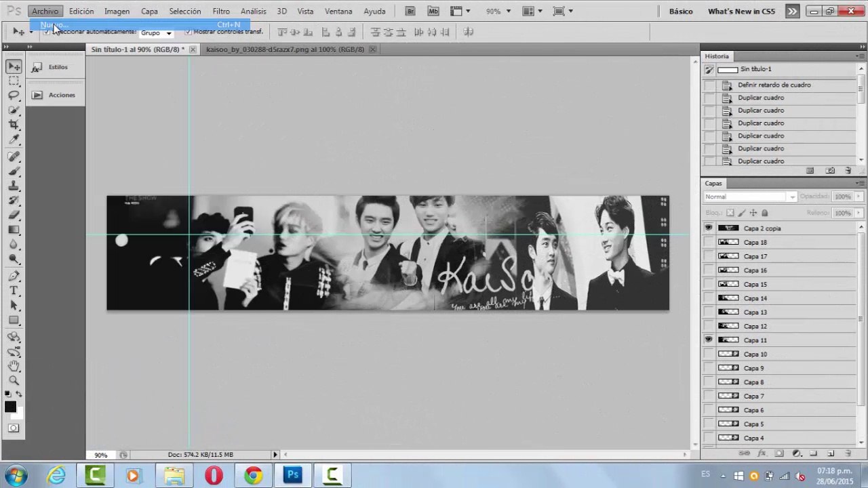Create new adjustment layer icon
The height and width of the screenshot is (488, 868).
(x=796, y=453)
